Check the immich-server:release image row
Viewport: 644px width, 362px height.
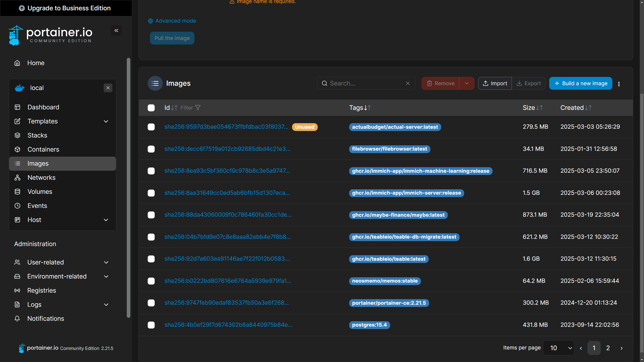pyautogui.click(x=151, y=193)
